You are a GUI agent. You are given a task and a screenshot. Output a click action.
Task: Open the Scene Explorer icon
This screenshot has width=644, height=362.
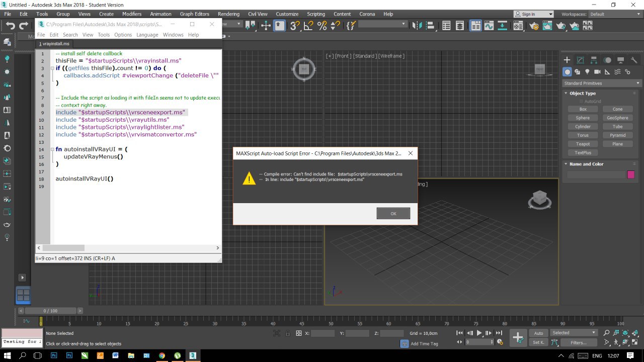446,25
